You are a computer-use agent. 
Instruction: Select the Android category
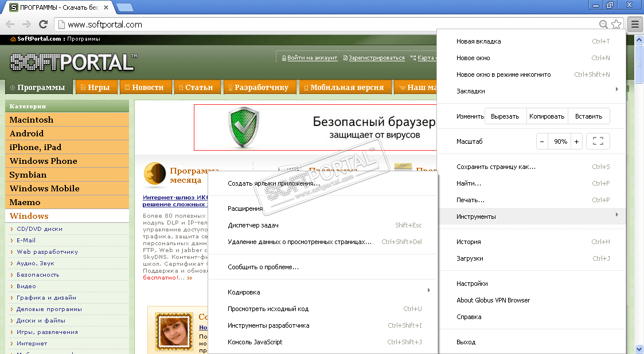(x=67, y=133)
